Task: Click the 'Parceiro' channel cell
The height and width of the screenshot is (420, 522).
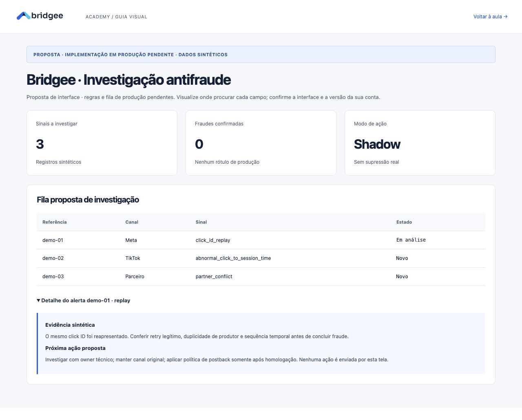Action: coord(135,277)
